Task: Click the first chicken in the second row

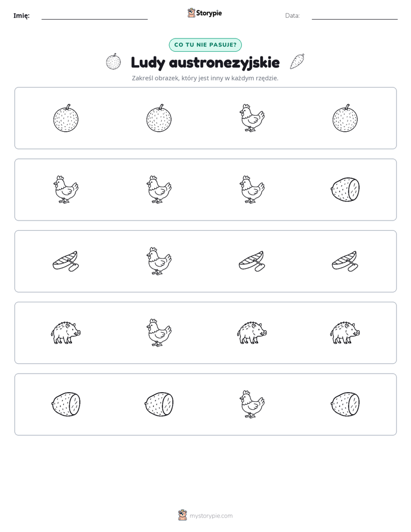Action: [x=66, y=189]
